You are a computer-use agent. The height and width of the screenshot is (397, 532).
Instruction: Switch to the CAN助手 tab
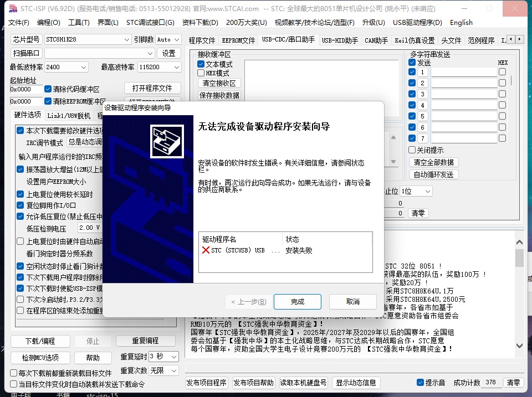[x=376, y=40]
